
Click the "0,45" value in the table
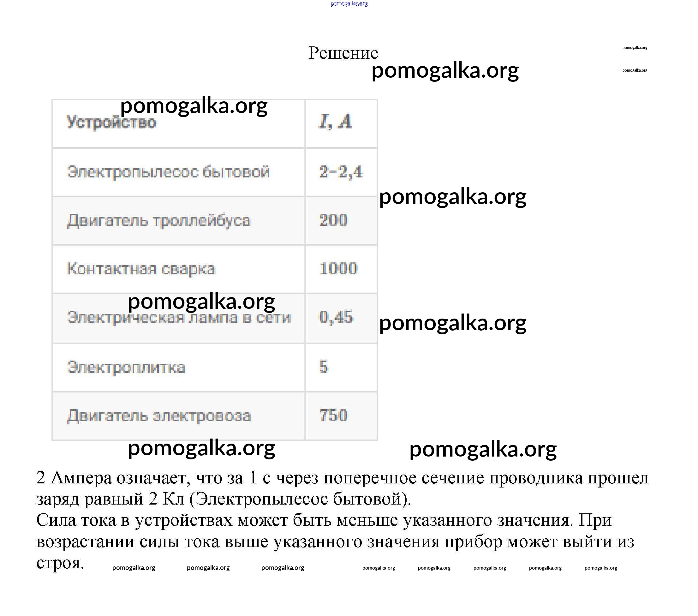click(336, 317)
